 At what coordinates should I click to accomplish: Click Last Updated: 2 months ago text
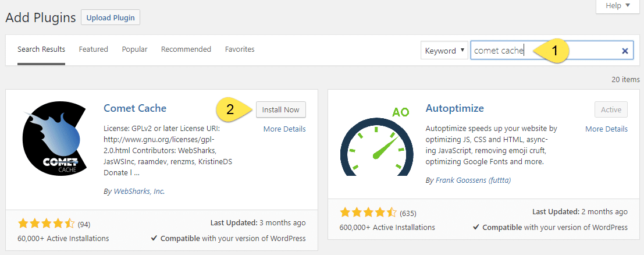pos(580,212)
